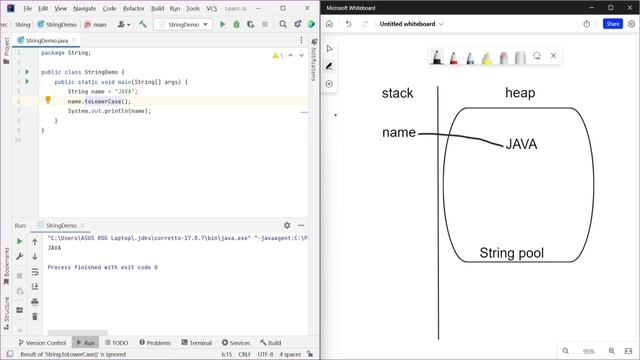
Task: Open the Navigate menu
Action: coord(84,8)
